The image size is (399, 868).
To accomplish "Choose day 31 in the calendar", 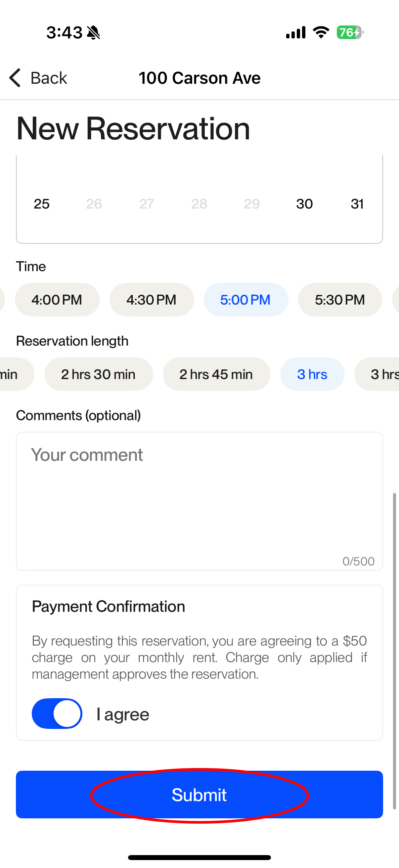I will coord(357,204).
